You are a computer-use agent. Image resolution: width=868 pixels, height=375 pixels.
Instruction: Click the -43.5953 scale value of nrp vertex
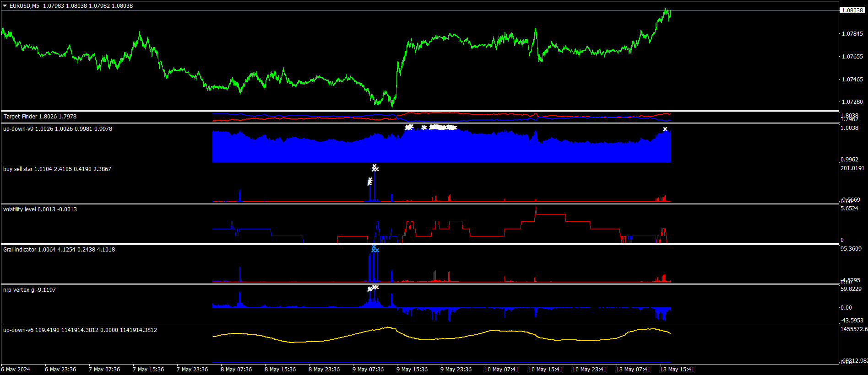click(x=852, y=321)
